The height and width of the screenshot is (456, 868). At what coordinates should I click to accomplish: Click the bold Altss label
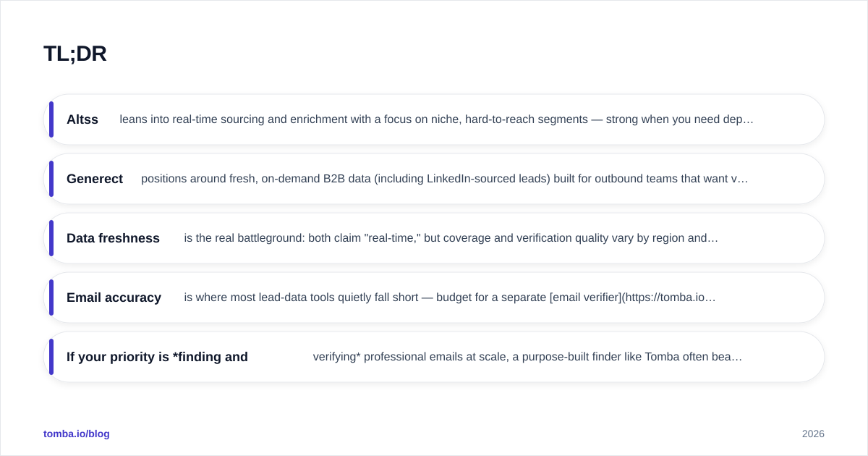[82, 119]
